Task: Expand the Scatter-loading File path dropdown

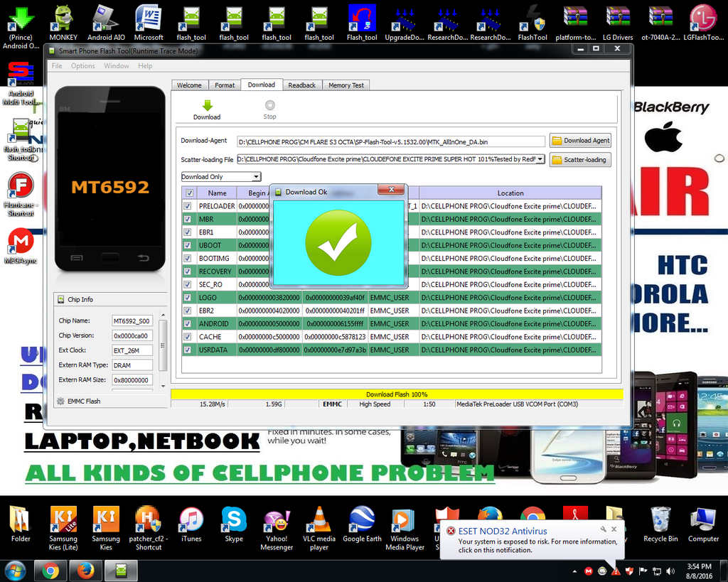Action: coord(540,159)
